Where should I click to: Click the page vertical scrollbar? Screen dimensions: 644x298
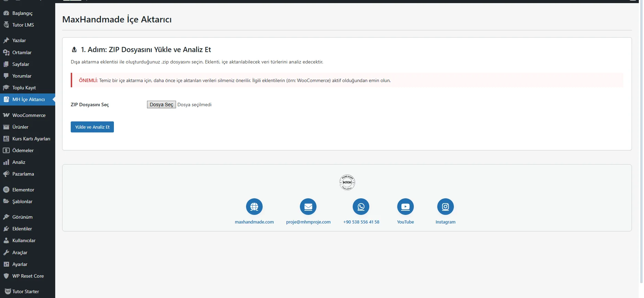[x=641, y=141]
